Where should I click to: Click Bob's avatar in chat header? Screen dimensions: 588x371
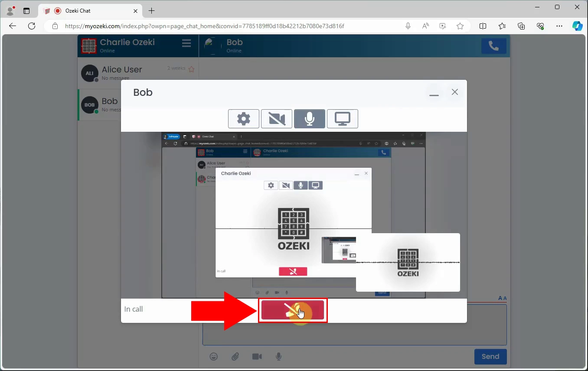point(212,46)
